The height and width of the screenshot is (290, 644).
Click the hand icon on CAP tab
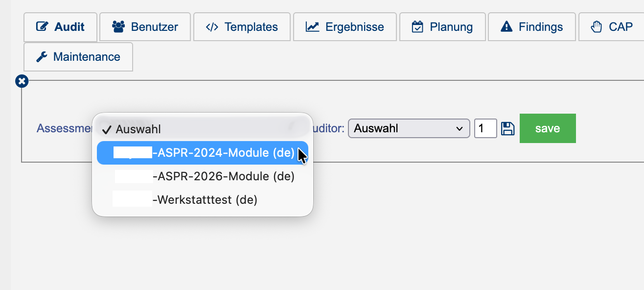[x=596, y=27]
